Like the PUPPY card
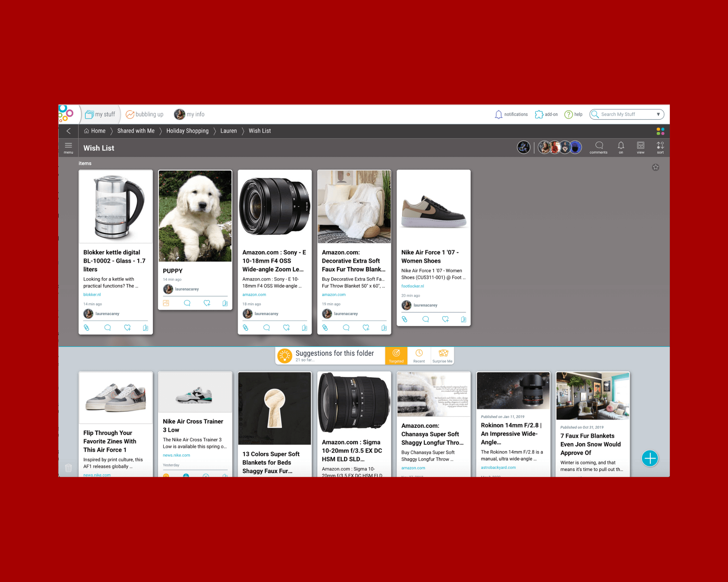The height and width of the screenshot is (582, 728). tap(207, 303)
